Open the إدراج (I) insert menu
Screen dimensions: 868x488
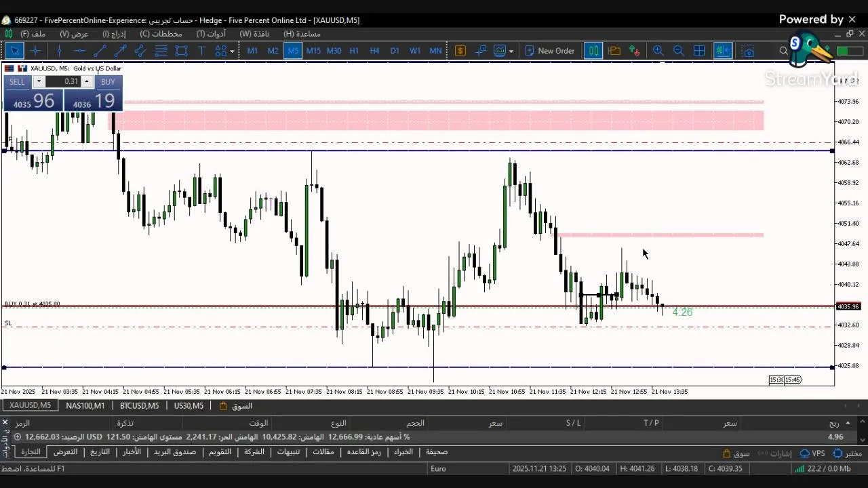pos(115,33)
